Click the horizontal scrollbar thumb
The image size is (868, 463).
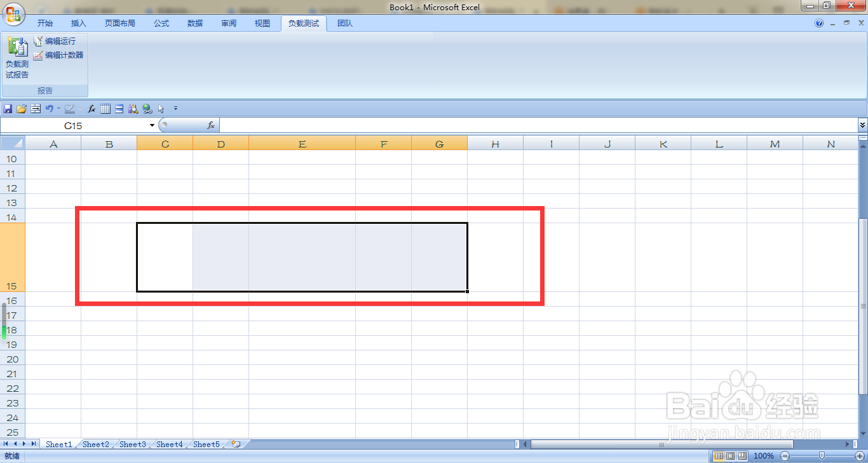click(x=661, y=444)
